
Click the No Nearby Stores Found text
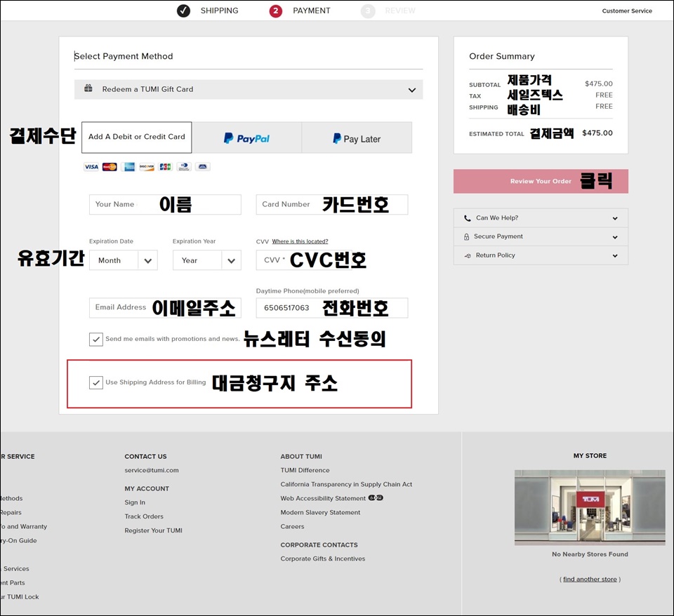590,554
